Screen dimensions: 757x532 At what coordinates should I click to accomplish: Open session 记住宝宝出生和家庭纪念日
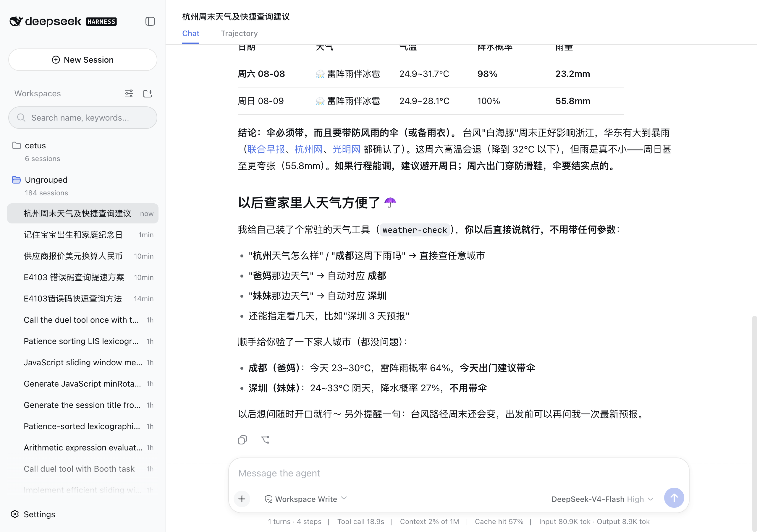83,235
